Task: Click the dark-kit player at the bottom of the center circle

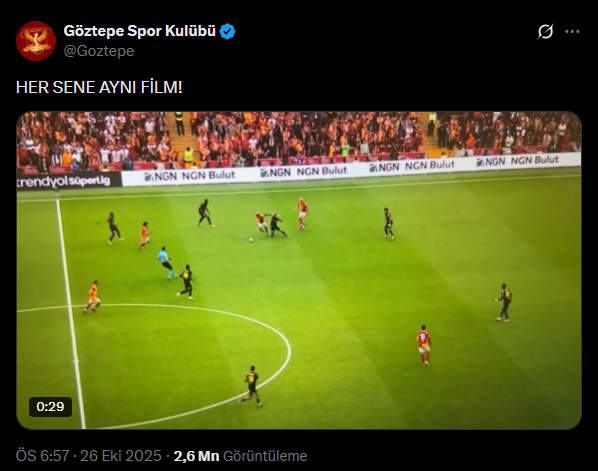Action: (x=251, y=386)
